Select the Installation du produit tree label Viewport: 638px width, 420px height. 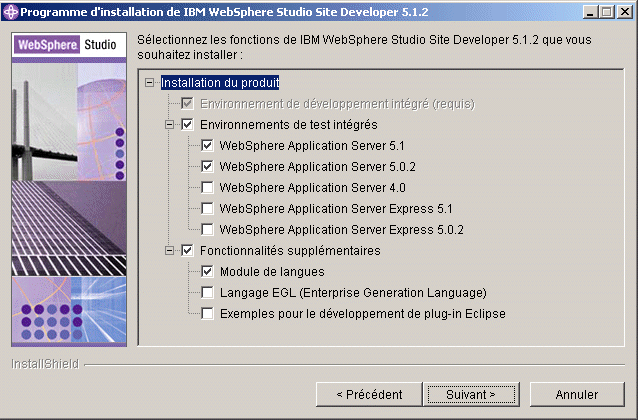point(220,83)
